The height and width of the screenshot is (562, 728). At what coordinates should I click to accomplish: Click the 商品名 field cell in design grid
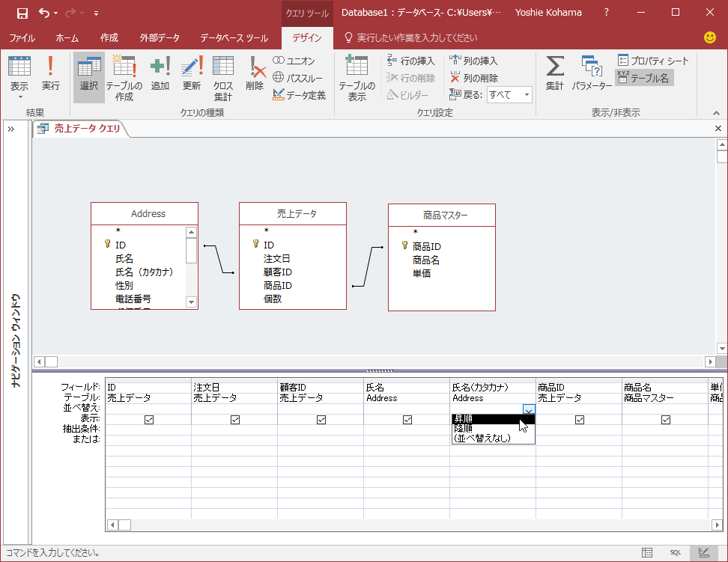665,387
